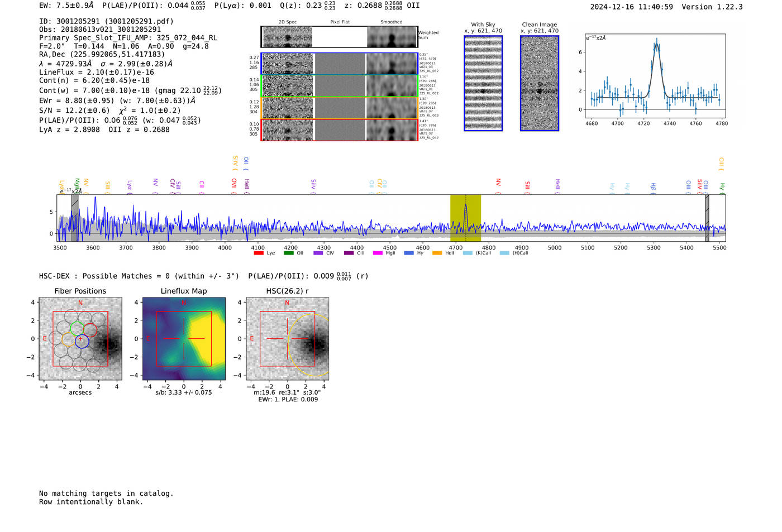Viewport: 782px width, 532px height.
Task: Open the With Sky cutout image
Action: click(x=483, y=83)
